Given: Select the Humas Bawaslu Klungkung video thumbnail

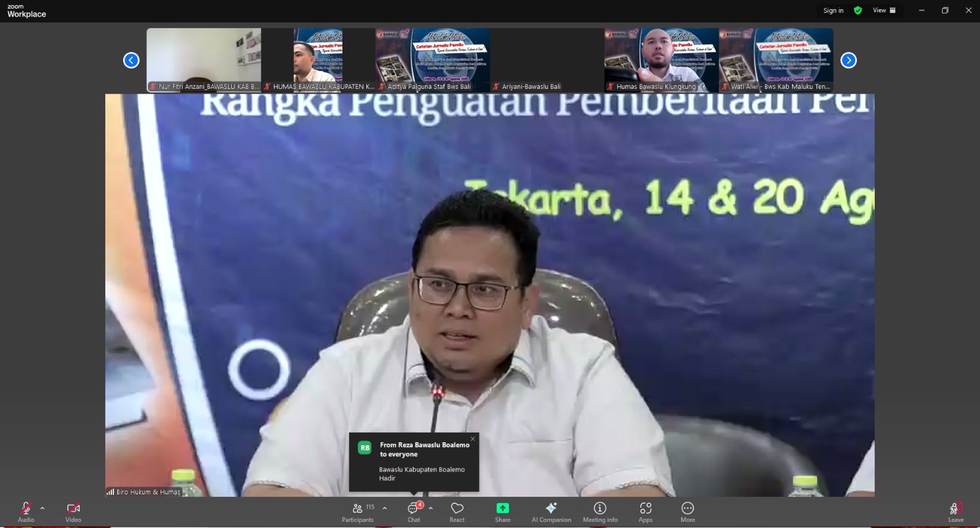Looking at the screenshot, I should [661, 60].
